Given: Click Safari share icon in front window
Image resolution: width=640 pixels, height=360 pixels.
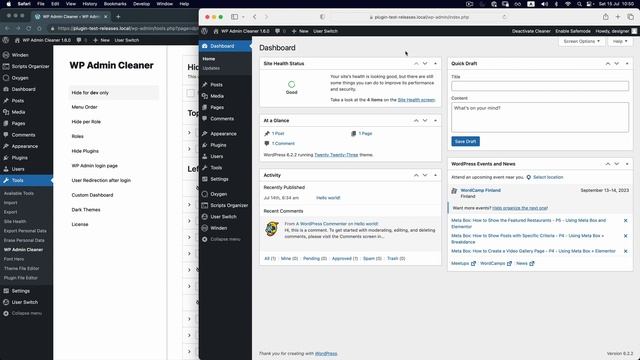Looking at the screenshot, I should point(606,17).
